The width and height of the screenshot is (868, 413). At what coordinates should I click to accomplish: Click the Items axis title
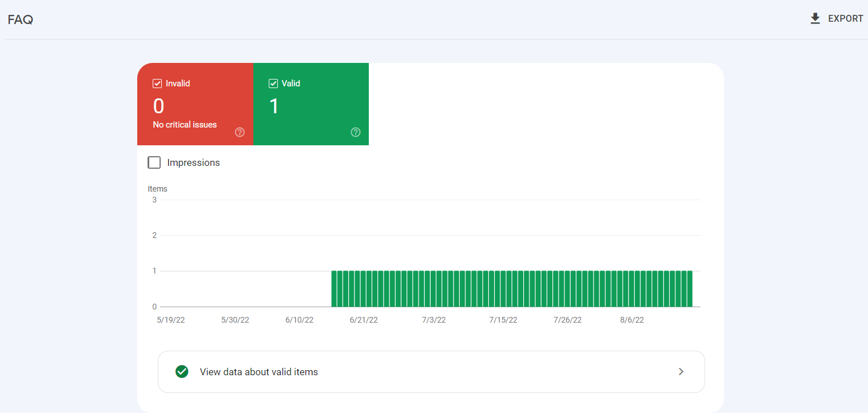tap(157, 189)
